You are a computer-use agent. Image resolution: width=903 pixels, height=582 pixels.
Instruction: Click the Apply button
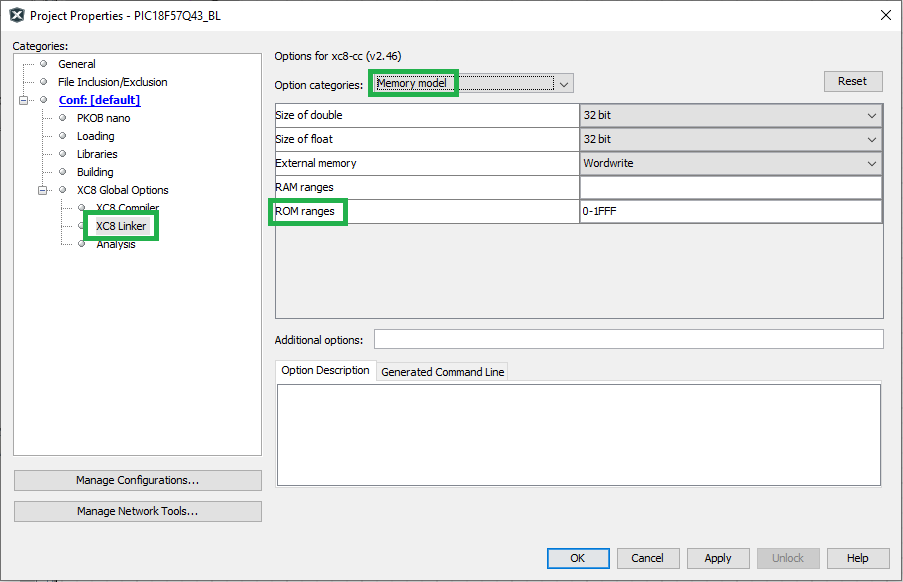pyautogui.click(x=717, y=558)
